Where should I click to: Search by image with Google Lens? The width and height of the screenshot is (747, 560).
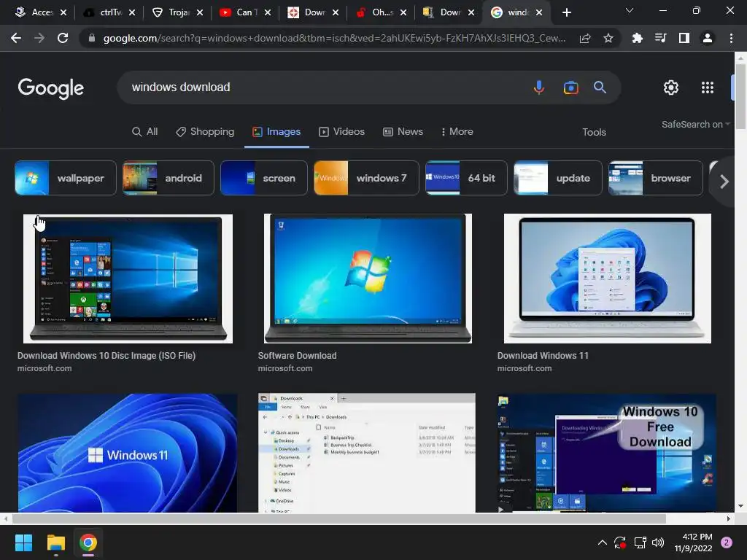click(570, 87)
